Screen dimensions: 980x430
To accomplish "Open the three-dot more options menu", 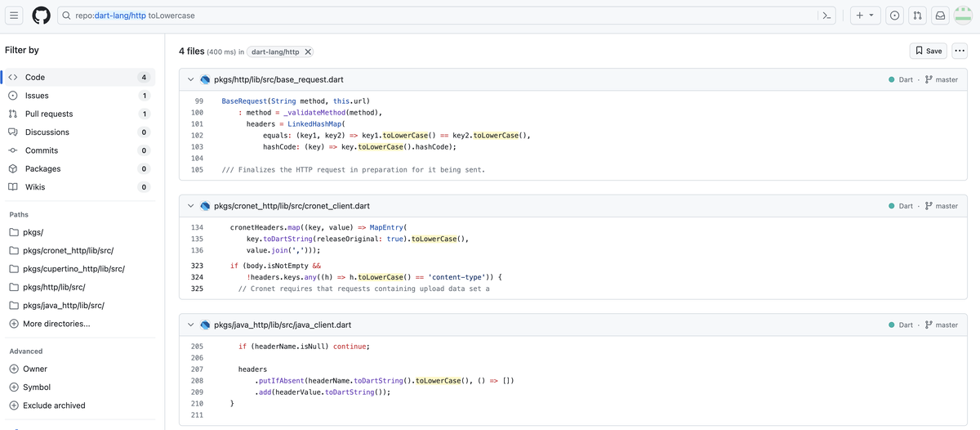I will pos(959,51).
